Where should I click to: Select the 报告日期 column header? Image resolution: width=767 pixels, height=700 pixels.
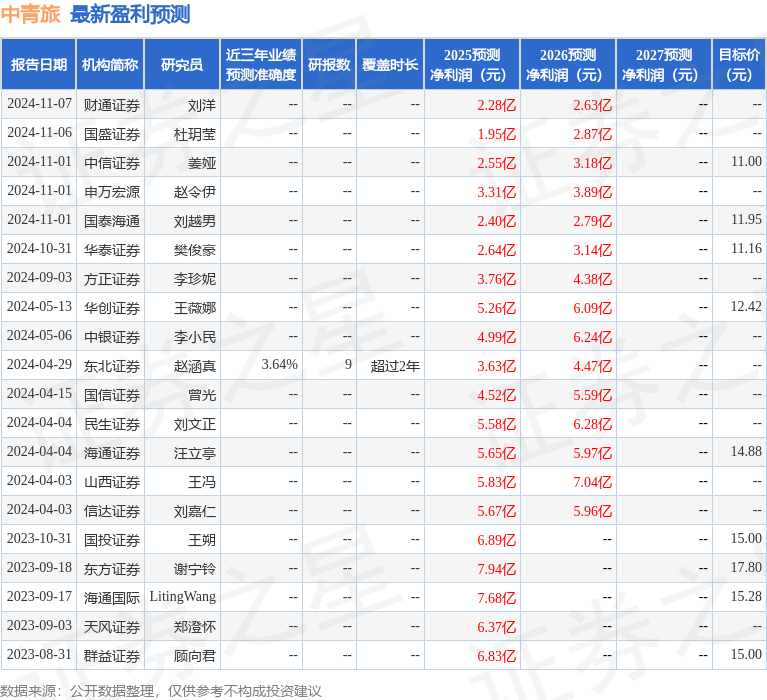(39, 65)
